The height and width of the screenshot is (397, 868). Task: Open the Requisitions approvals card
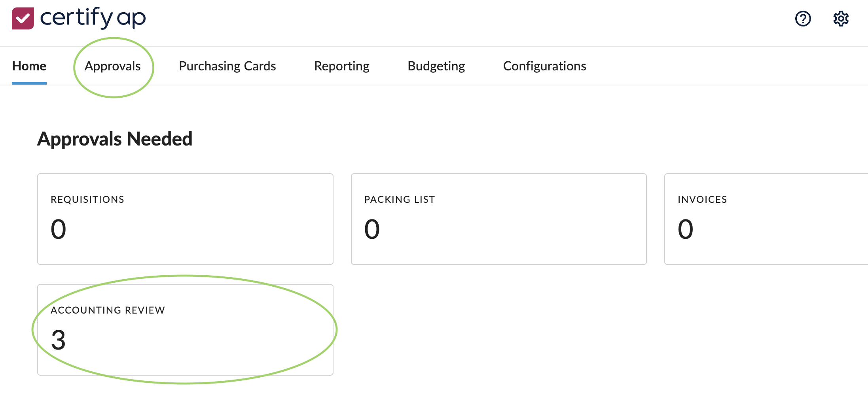pyautogui.click(x=185, y=219)
